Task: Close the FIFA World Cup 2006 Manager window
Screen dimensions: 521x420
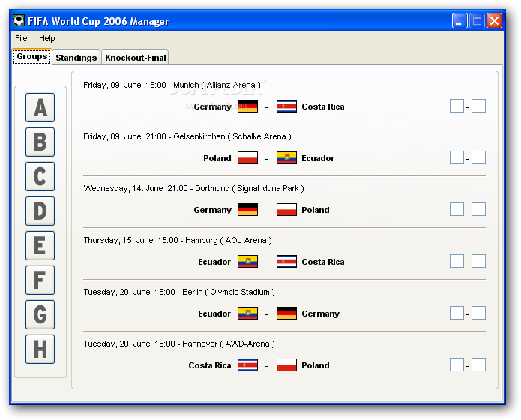Action: point(494,21)
